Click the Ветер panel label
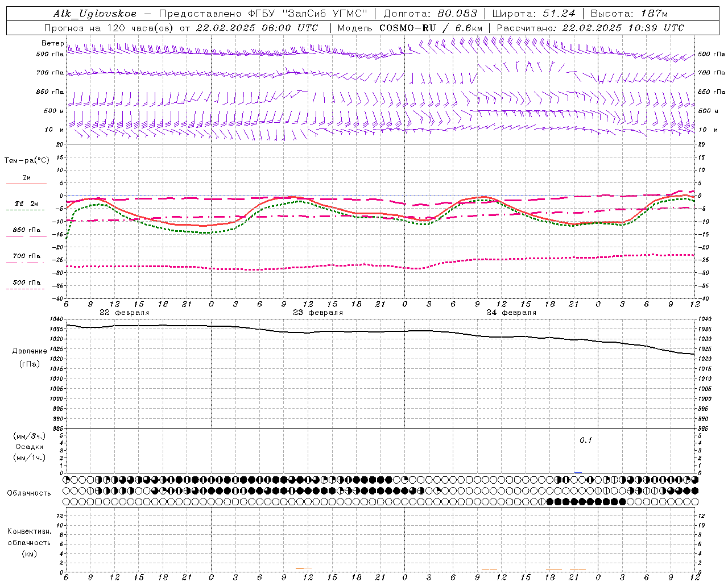Viewport: 728px width, 582px height. [52, 43]
